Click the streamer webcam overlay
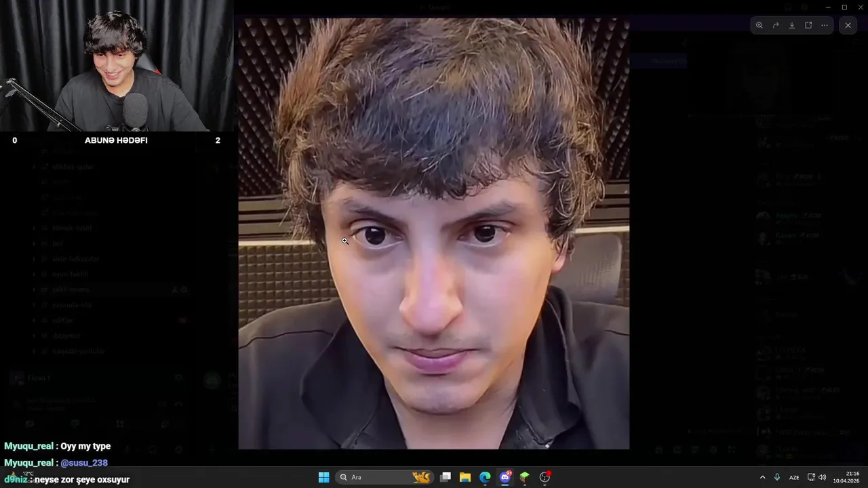 [117, 66]
